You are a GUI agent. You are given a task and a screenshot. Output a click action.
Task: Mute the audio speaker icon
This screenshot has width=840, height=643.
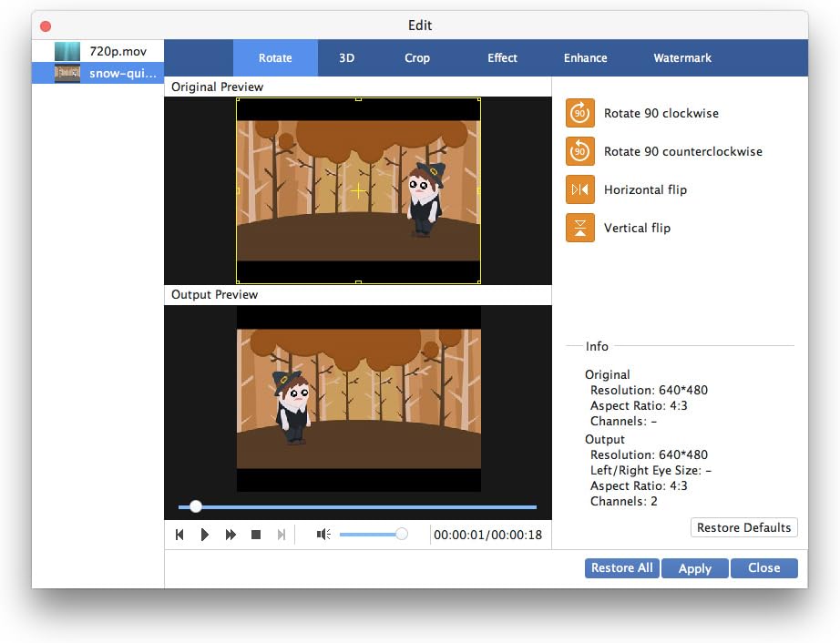tap(323, 535)
